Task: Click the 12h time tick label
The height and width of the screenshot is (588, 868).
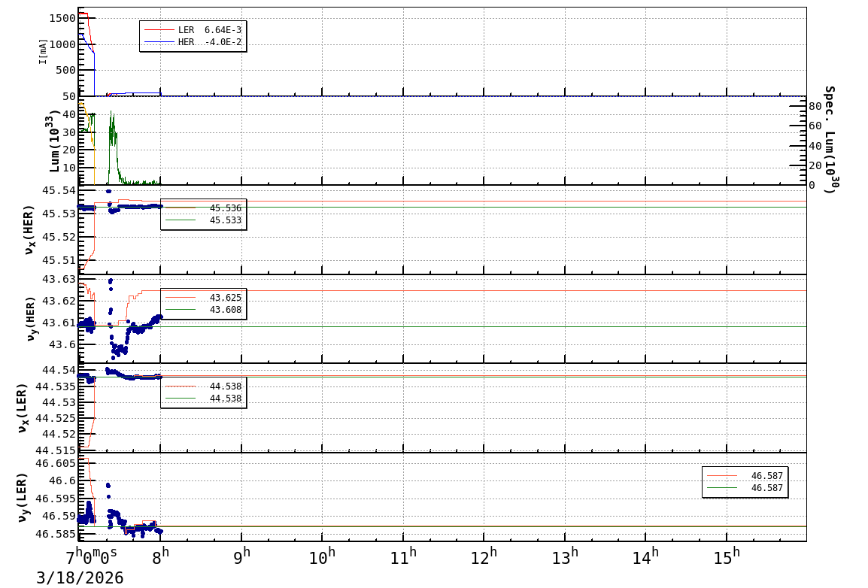Action: coord(484,558)
